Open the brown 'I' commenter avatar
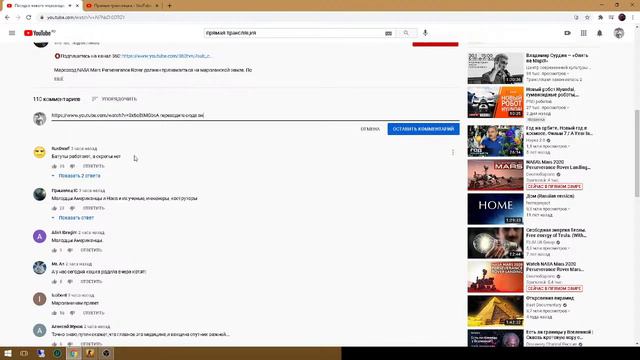The width and height of the screenshot is (640, 360). 40,299
